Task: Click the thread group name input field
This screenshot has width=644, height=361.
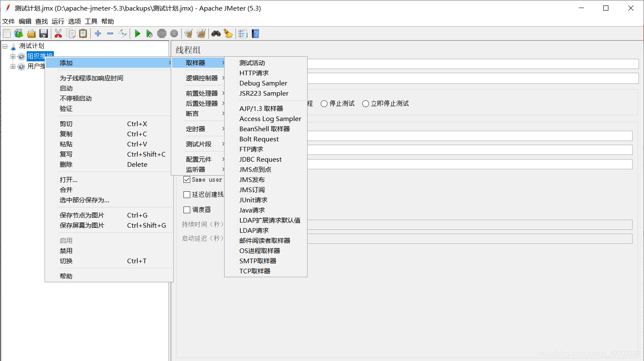Action: pos(473,64)
